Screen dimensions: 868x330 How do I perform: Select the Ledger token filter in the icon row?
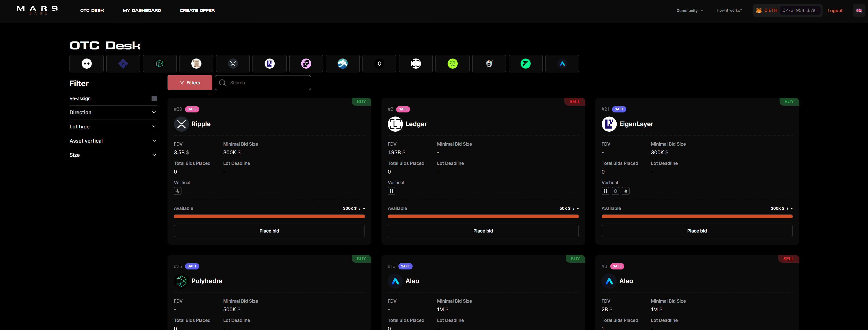pos(416,64)
